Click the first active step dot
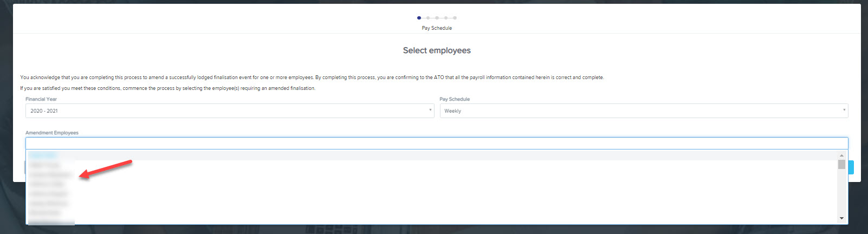The width and height of the screenshot is (868, 234). [x=419, y=18]
